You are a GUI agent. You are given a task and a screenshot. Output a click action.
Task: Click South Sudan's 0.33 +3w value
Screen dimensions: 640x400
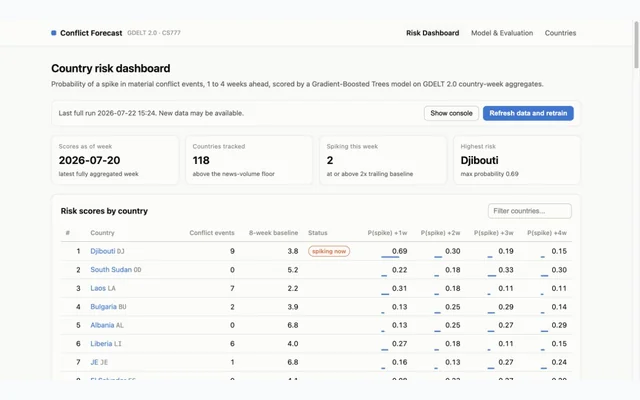(x=506, y=270)
